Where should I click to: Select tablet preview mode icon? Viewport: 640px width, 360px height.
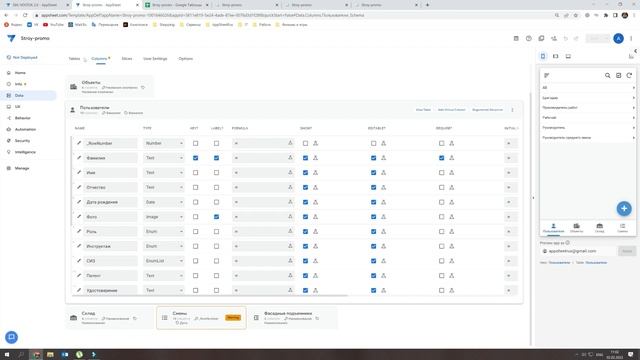[556, 56]
